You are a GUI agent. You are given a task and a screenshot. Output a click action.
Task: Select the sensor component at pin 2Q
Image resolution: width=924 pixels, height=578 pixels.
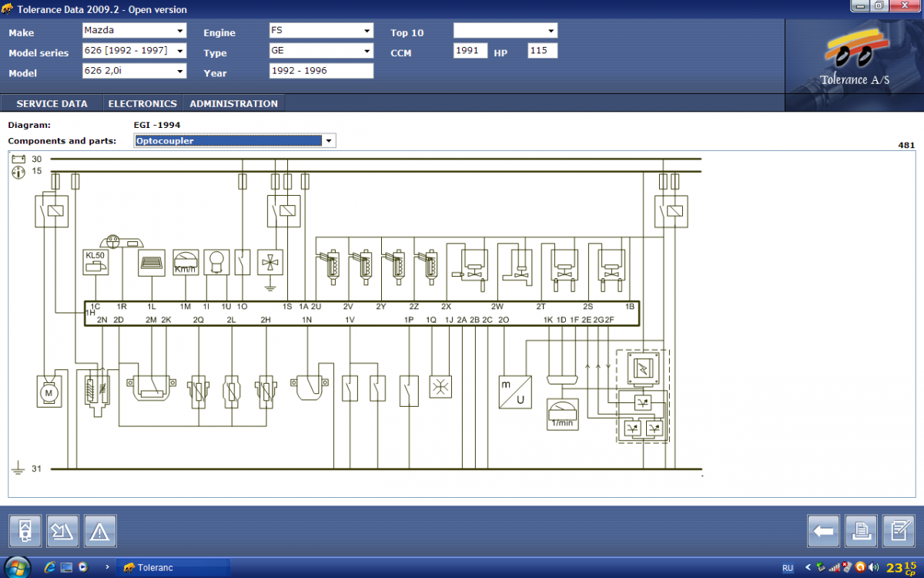(x=199, y=391)
